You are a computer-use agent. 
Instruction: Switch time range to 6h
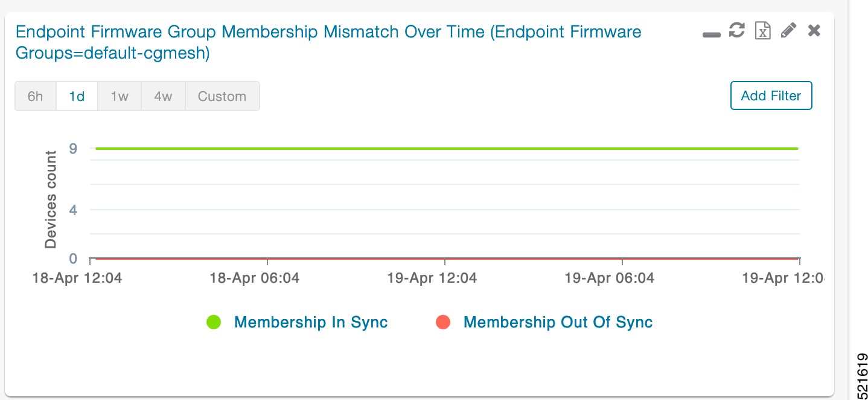[36, 96]
